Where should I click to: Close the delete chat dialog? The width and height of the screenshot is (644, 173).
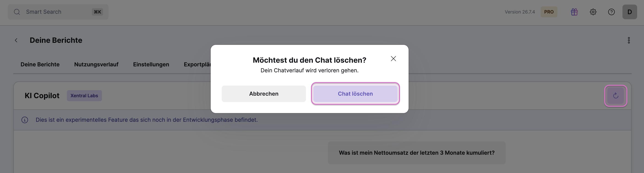point(393,59)
